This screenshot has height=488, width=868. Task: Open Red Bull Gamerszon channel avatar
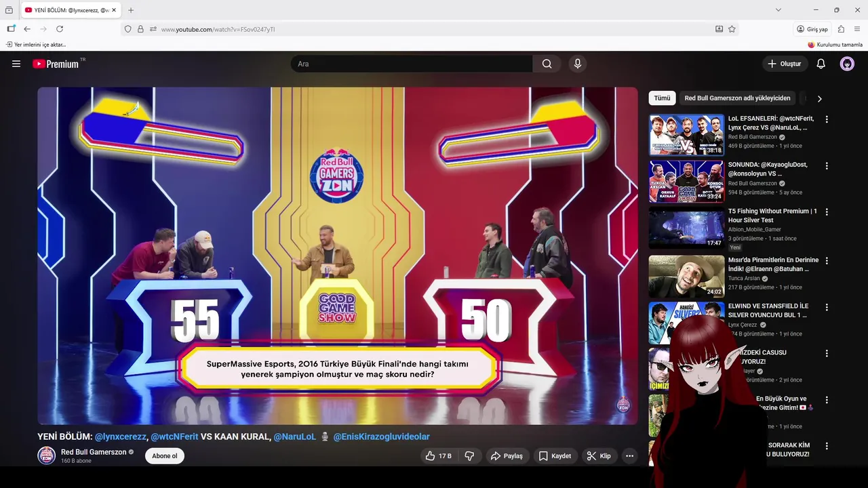coord(46,455)
